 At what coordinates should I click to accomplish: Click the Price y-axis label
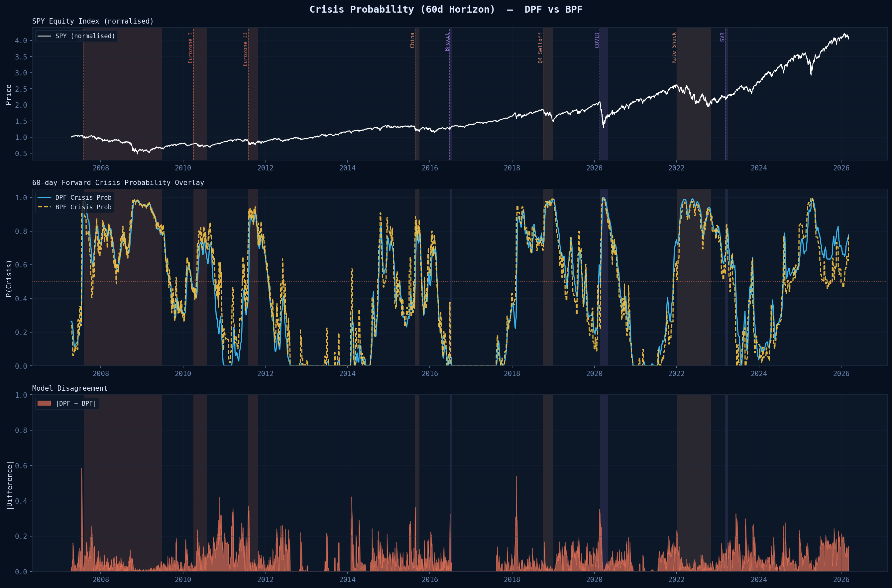coord(8,94)
